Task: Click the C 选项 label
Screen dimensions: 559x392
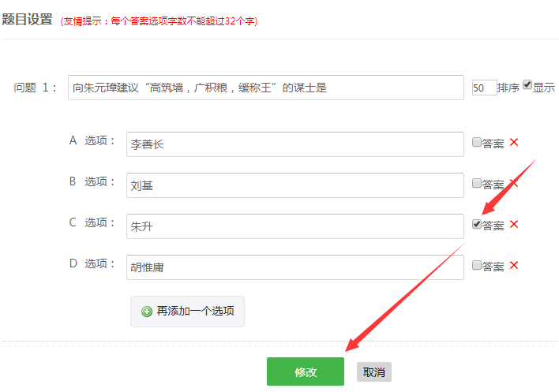Action: tap(92, 222)
